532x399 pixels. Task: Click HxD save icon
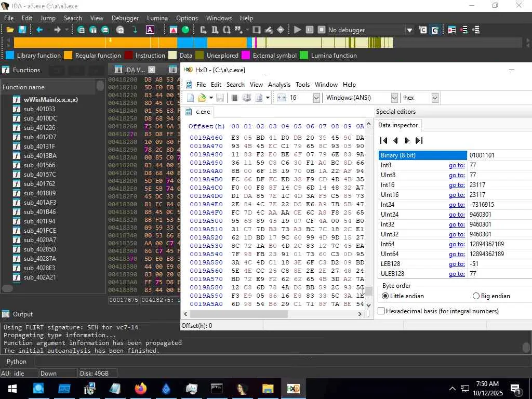click(x=220, y=98)
